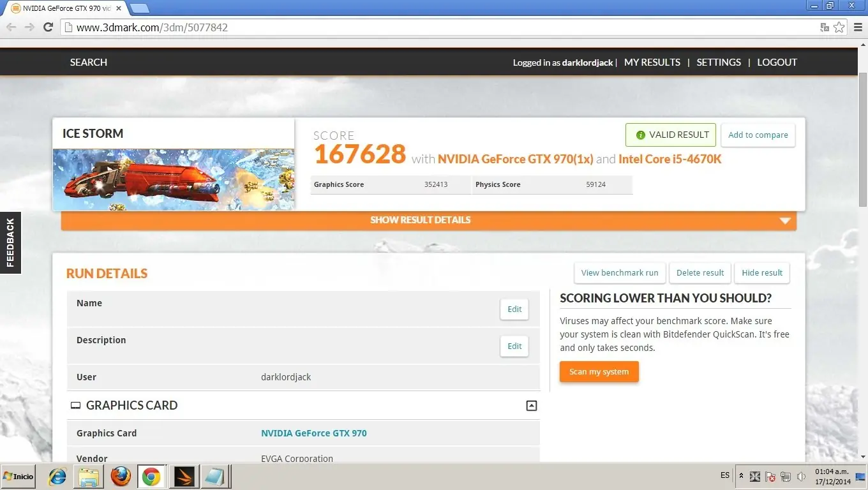868x490 pixels.
Task: Edit the Name field
Action: tap(514, 309)
